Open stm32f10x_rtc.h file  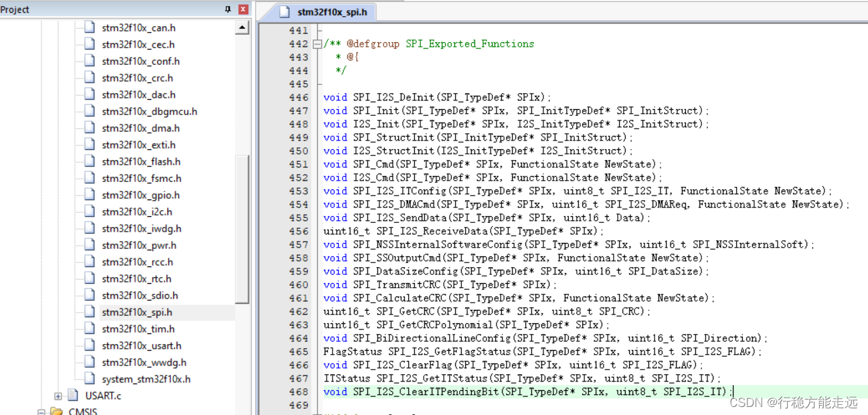137,279
